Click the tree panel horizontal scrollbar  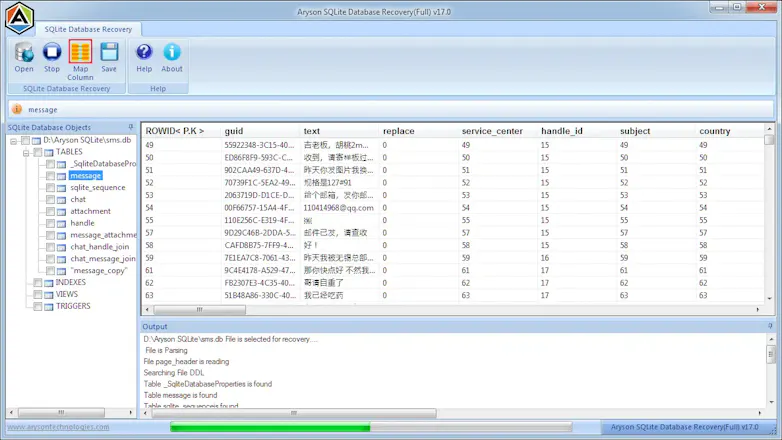[x=61, y=413]
